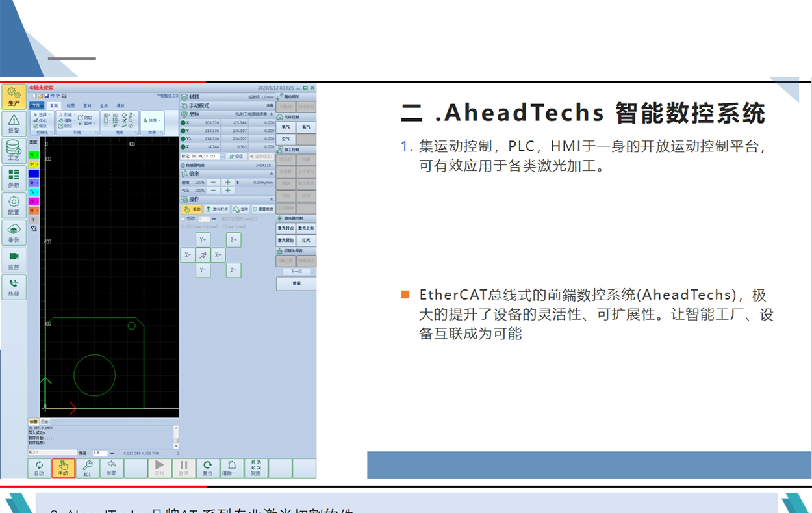Click the 回零 return-to-home icon
This screenshot has height=513, width=812.
[x=111, y=468]
